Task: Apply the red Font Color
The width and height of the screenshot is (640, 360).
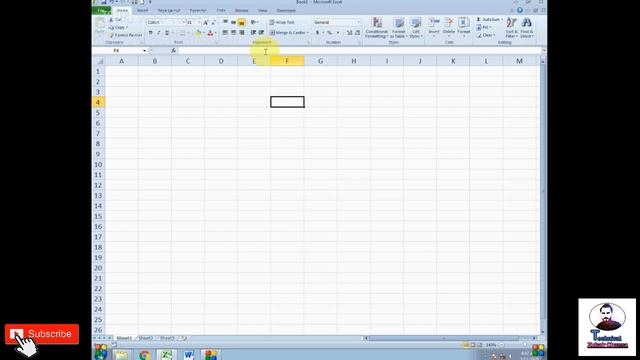Action: pyautogui.click(x=210, y=33)
